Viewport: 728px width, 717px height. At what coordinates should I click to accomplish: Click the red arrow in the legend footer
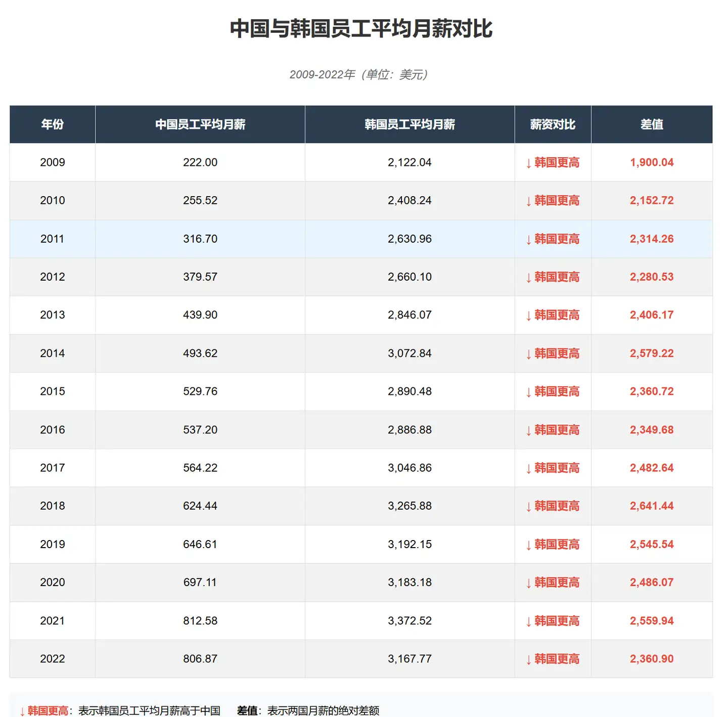coord(22,711)
